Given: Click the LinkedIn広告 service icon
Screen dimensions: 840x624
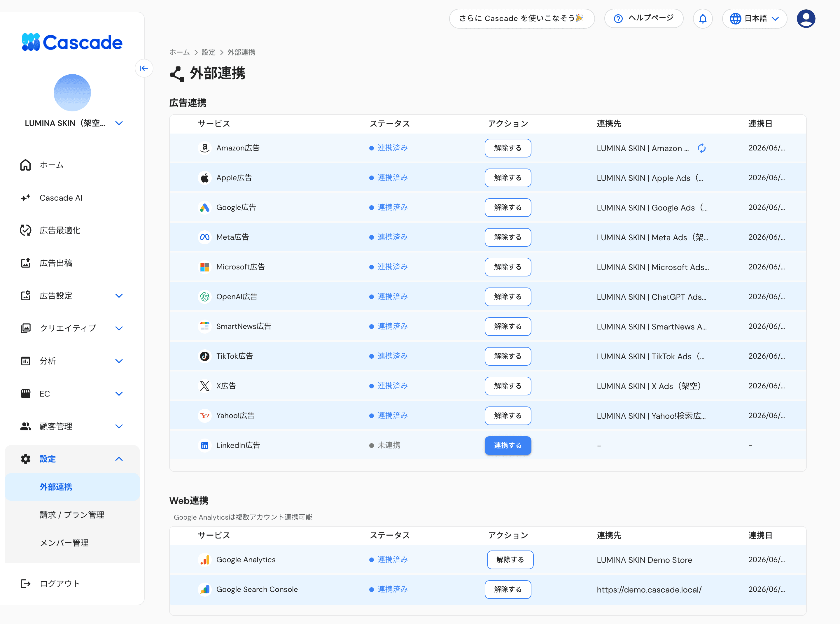Looking at the screenshot, I should (x=204, y=446).
